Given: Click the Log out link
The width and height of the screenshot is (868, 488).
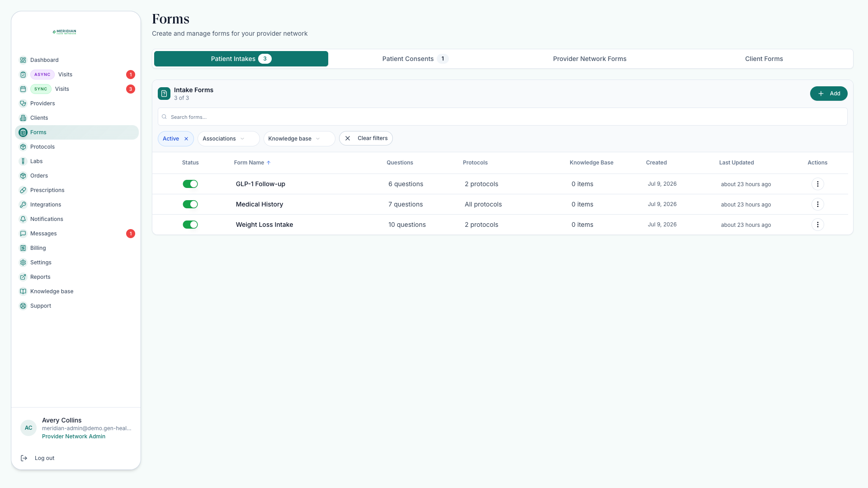Looking at the screenshot, I should (x=44, y=458).
